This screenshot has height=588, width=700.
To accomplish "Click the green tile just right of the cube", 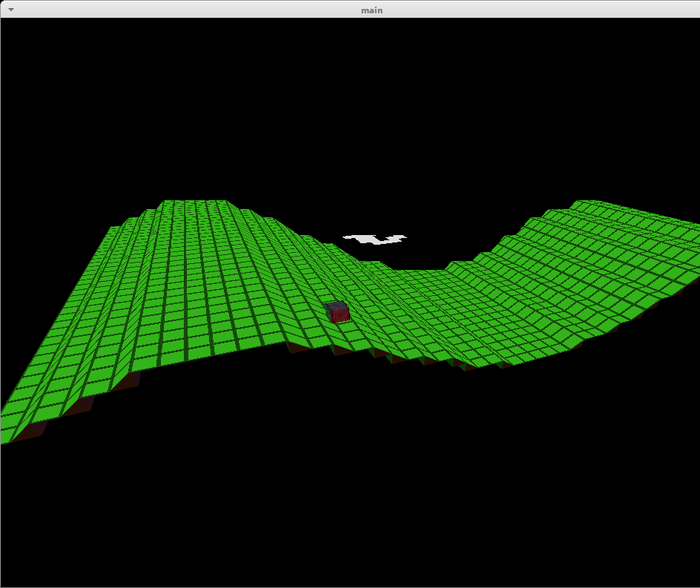I will click(x=363, y=315).
